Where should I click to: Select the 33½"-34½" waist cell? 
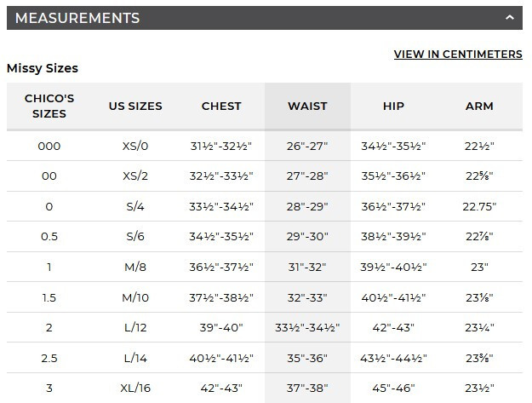[306, 328]
